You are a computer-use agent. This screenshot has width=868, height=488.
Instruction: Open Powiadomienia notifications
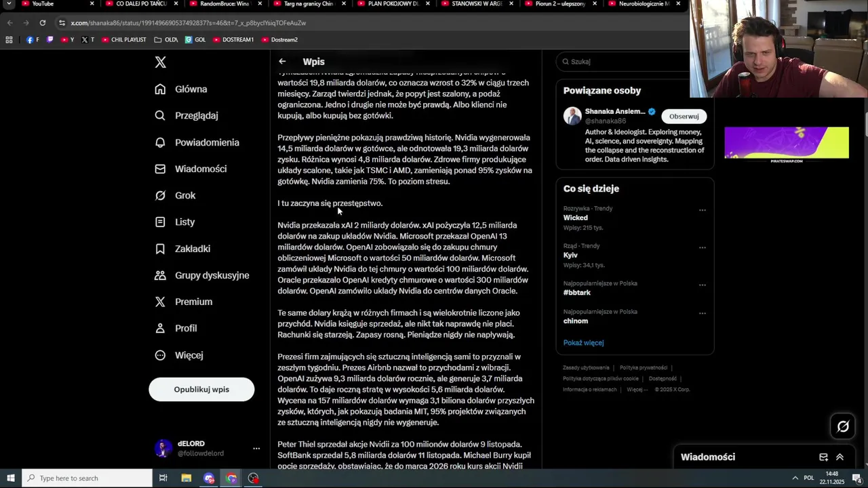pyautogui.click(x=197, y=142)
